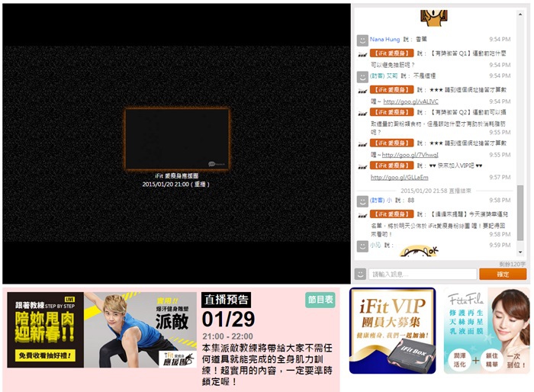
Task: Focus the chat message input field
Action: click(x=423, y=274)
